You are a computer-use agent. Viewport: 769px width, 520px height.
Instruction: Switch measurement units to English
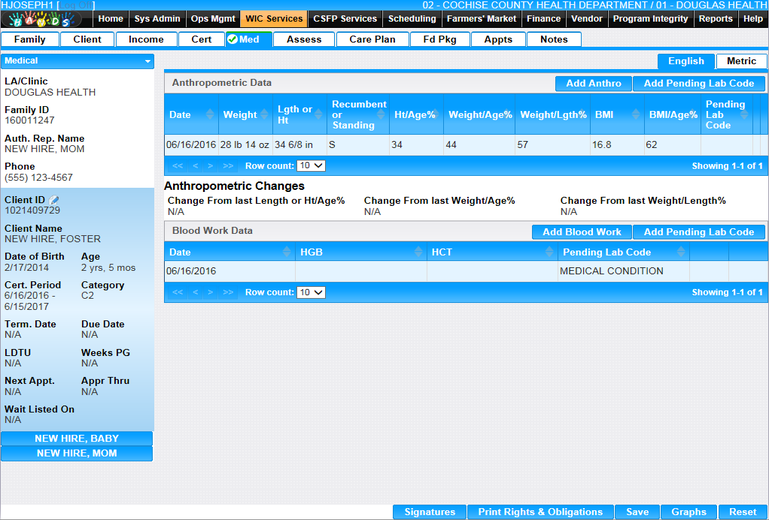[x=686, y=62]
